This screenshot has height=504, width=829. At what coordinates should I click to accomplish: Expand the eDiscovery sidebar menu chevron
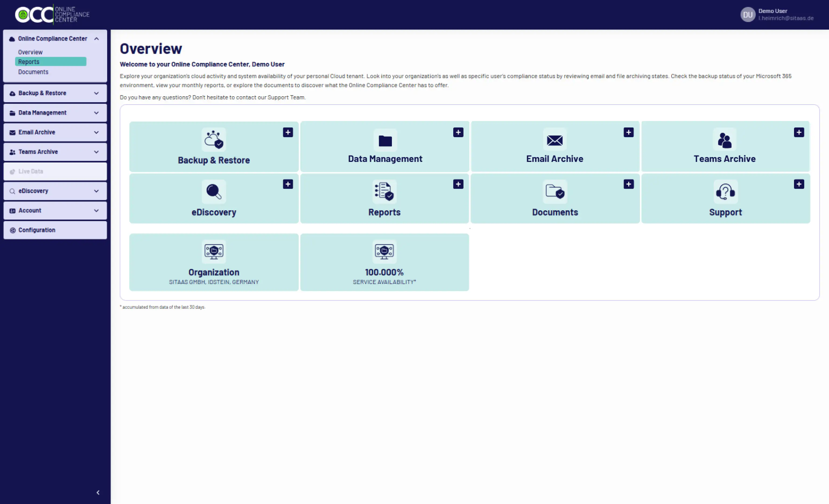click(x=96, y=191)
